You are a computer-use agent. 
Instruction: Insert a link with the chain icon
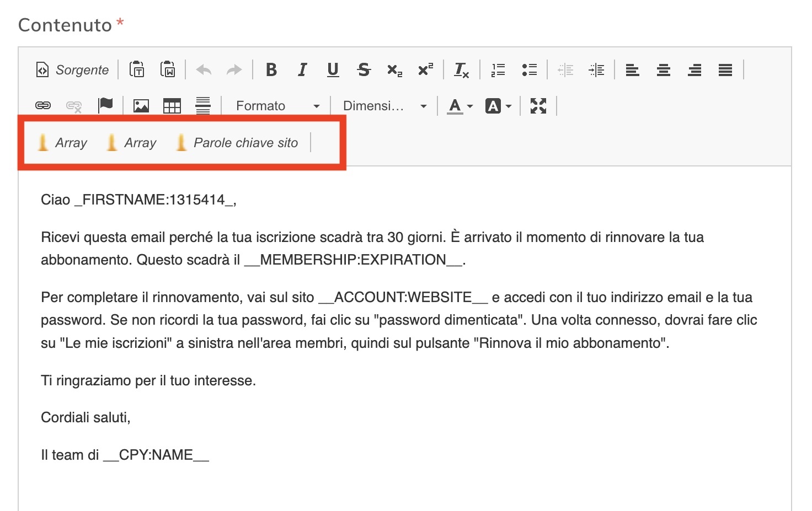43,105
